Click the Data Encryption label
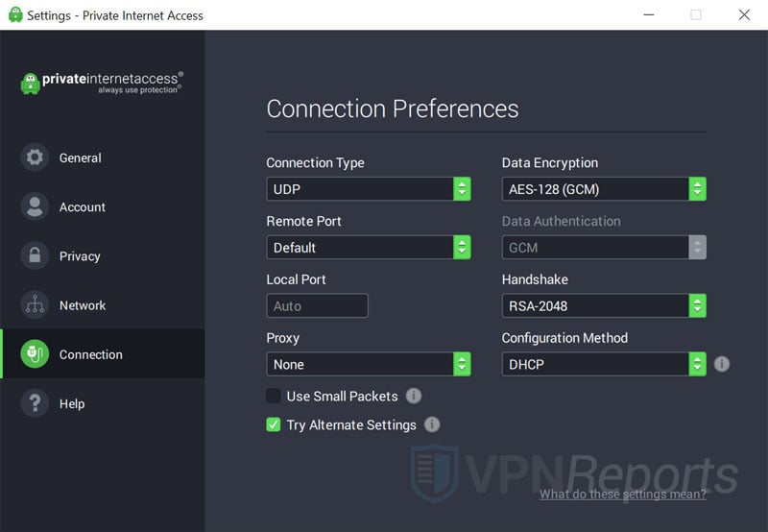768x532 pixels. pos(549,163)
